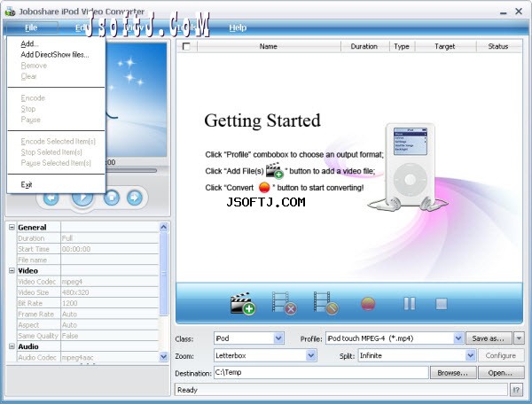Click the Remove file filmstrip toolbar icon
This screenshot has height=404, width=532.
pos(285,303)
